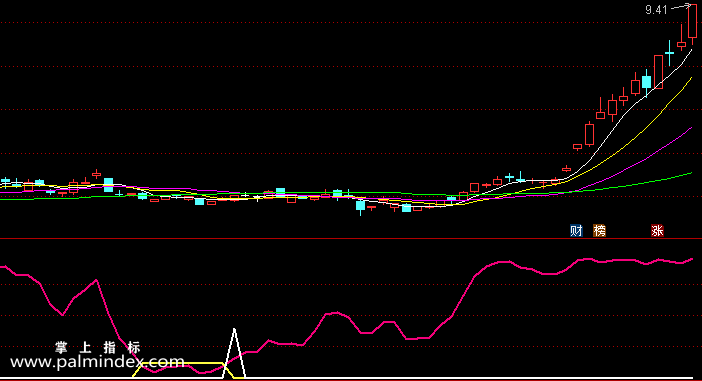Select the 9.41 high price label
Image resolution: width=702 pixels, height=381 pixels.
[656, 10]
